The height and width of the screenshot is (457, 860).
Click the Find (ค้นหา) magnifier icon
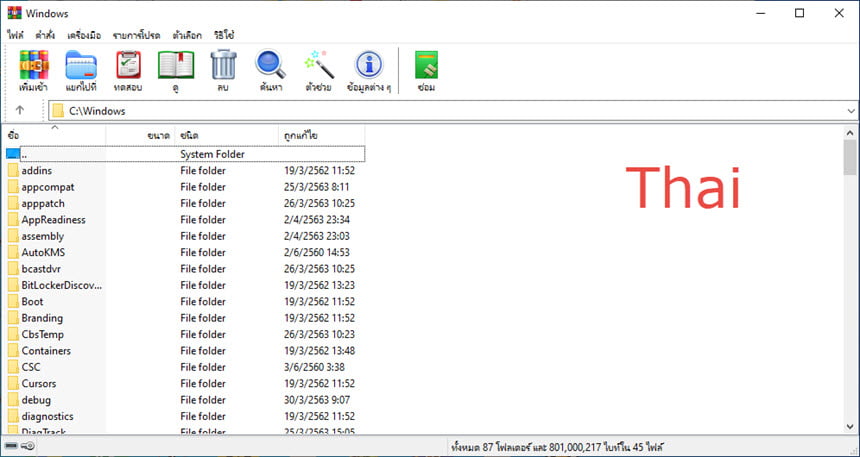coord(270,65)
